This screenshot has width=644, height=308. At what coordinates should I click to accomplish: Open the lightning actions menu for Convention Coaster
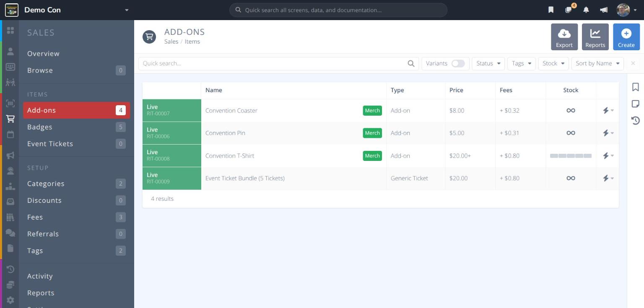608,111
